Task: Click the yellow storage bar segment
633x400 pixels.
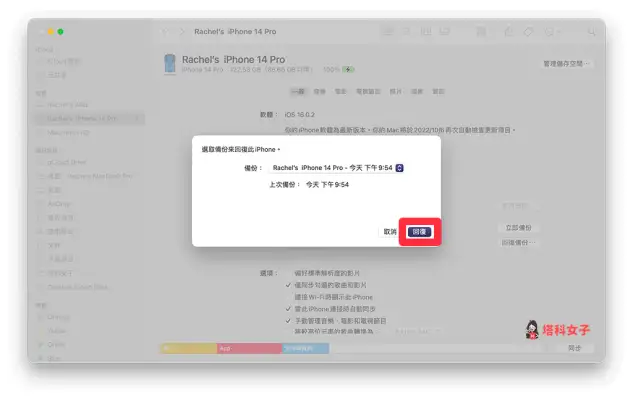Action: click(189, 348)
